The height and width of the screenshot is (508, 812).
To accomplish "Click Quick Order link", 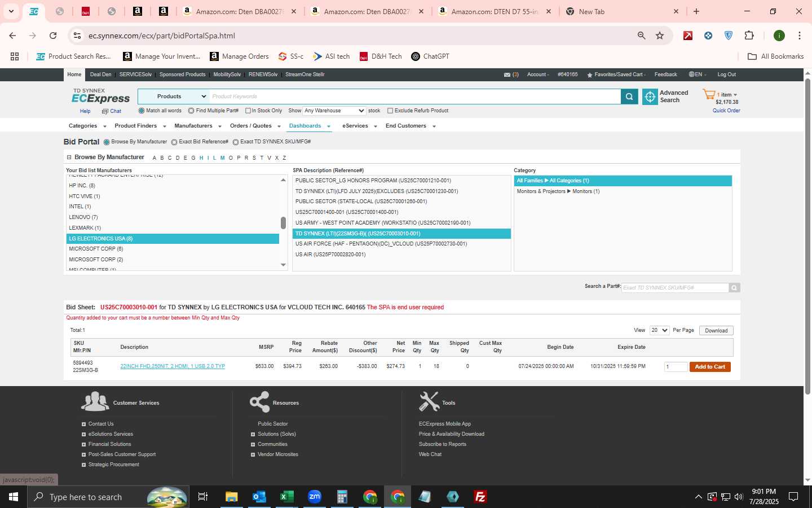I will coord(726,111).
